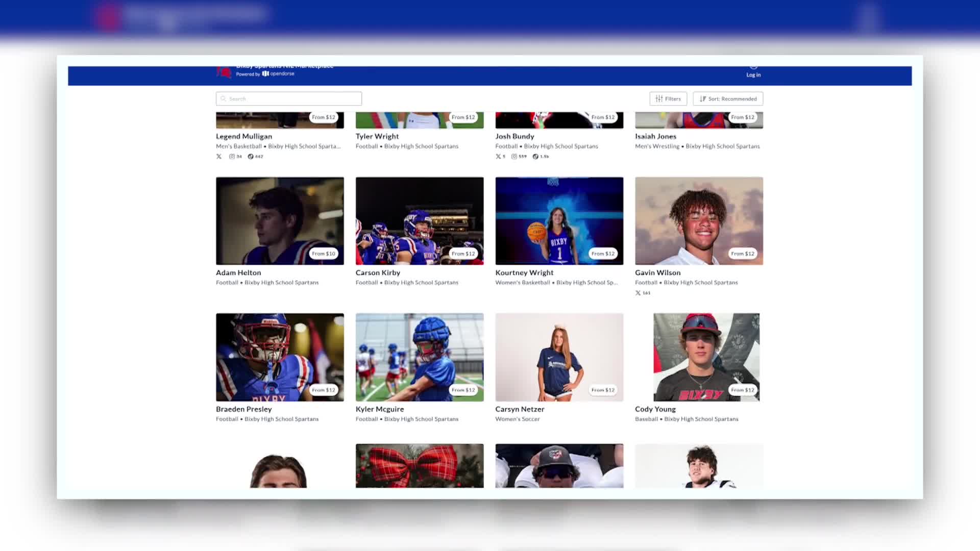Click Josh Bundy's TikTok icon
Image resolution: width=980 pixels, height=551 pixels.
535,157
